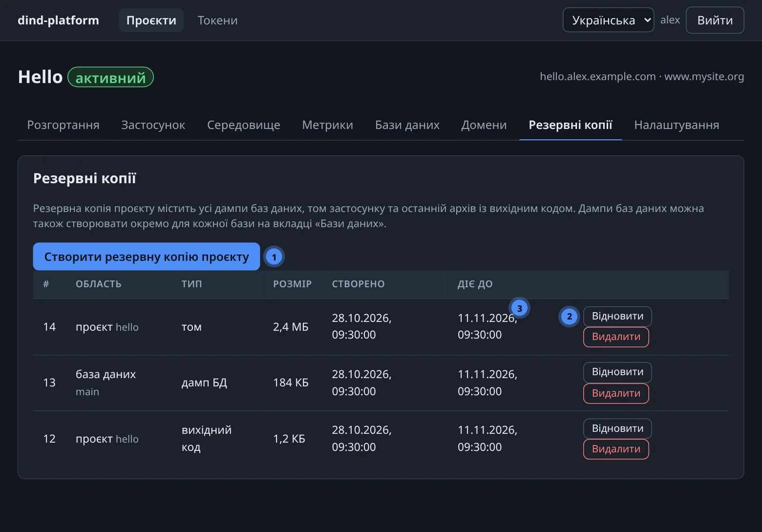Restore backup 12 with Відновити
762x532 pixels.
click(x=617, y=428)
